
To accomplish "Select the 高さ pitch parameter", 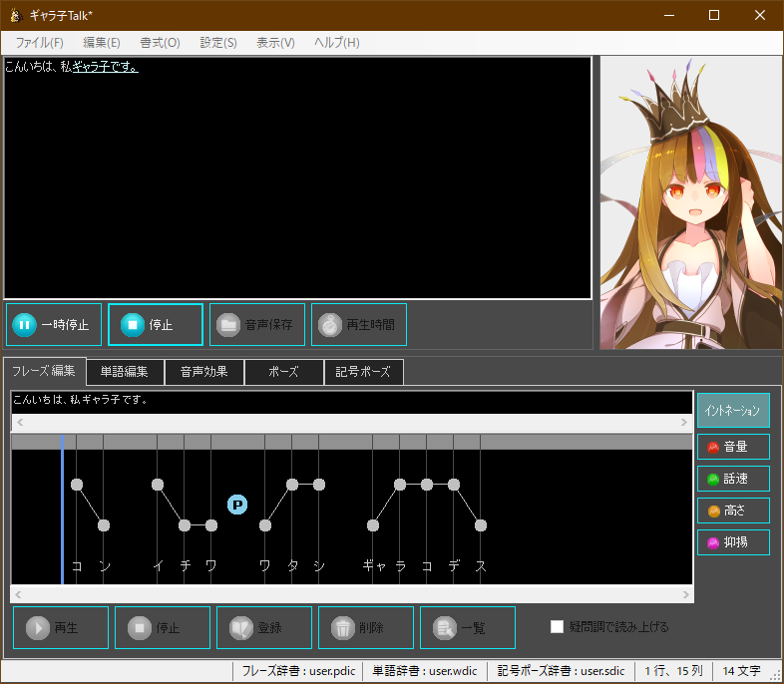I will [733, 511].
